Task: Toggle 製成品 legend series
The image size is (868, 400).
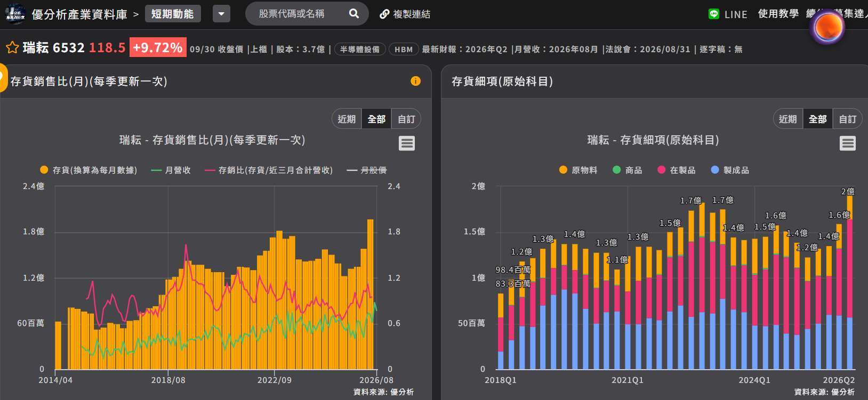Action: [x=730, y=170]
